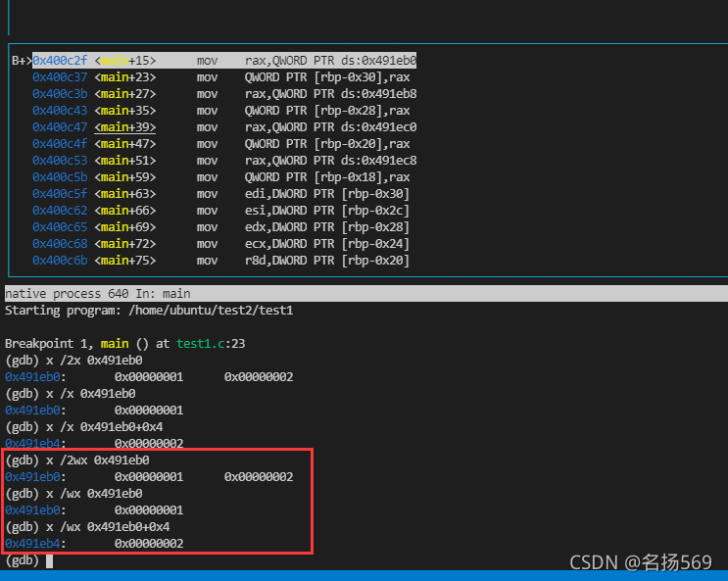Click the underlined <main+39> label
This screenshot has width=728, height=581.
pos(124,127)
